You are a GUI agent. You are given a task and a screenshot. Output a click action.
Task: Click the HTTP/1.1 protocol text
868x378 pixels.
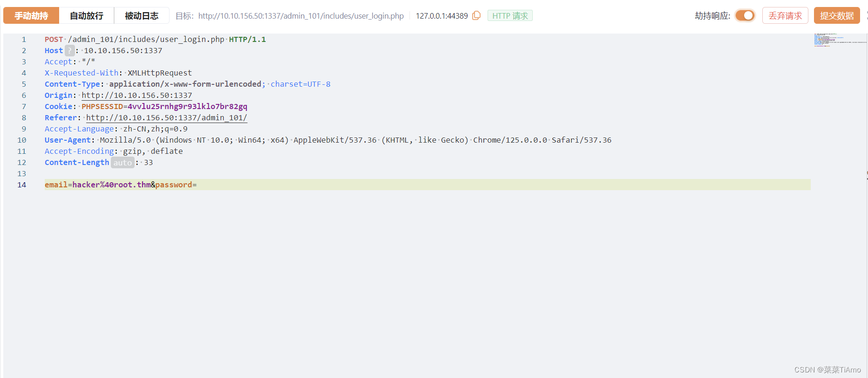point(247,39)
